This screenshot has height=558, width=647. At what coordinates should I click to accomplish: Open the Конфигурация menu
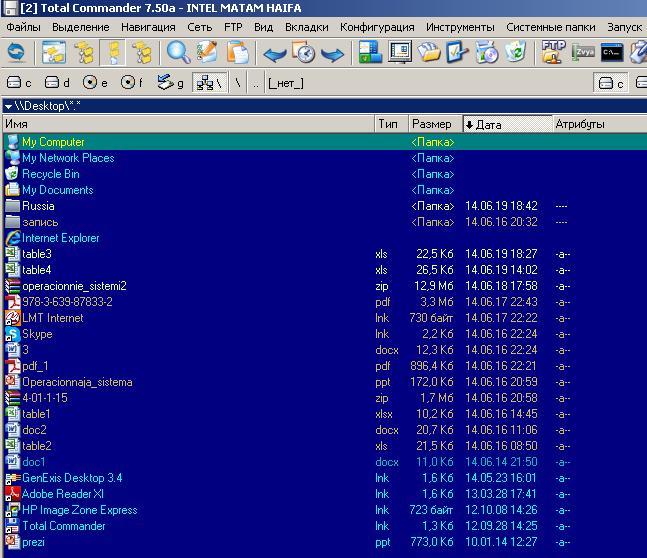(377, 27)
